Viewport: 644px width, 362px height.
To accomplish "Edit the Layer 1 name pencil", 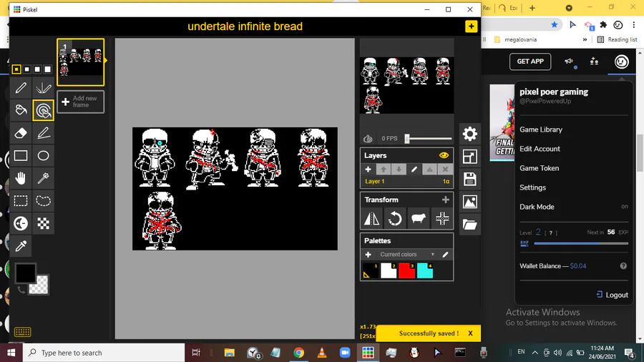I will click(x=414, y=170).
